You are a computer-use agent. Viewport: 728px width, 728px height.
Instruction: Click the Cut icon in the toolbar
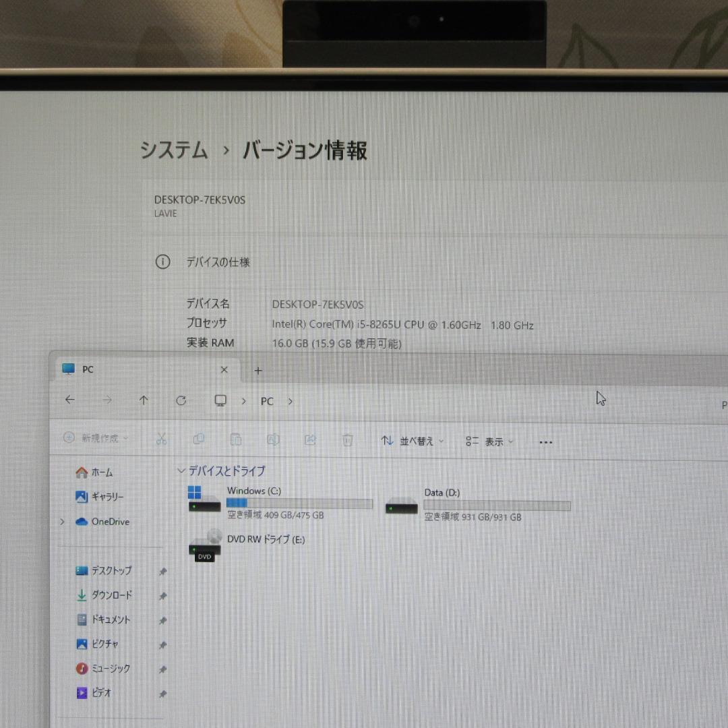162,440
